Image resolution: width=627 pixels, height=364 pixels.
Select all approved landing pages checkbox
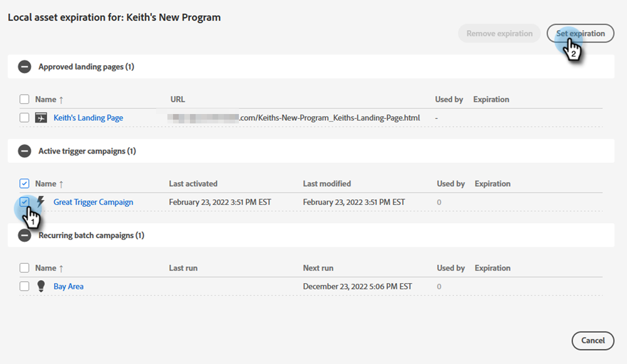coord(24,99)
